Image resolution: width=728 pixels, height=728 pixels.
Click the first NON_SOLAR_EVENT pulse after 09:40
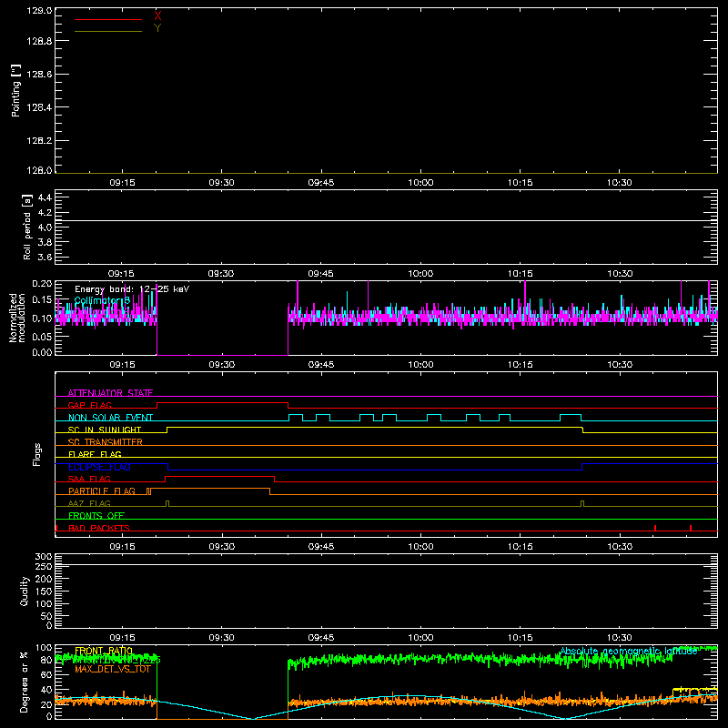point(296,418)
